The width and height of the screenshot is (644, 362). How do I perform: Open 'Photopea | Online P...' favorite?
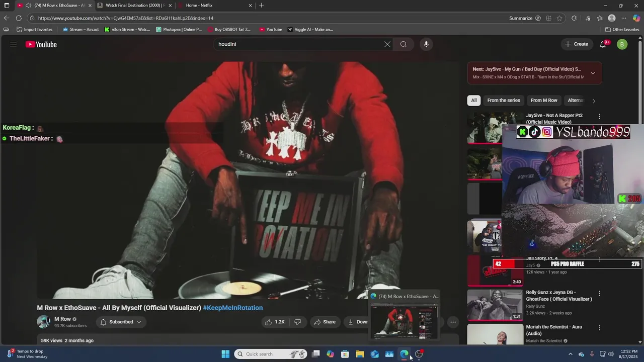(x=179, y=29)
